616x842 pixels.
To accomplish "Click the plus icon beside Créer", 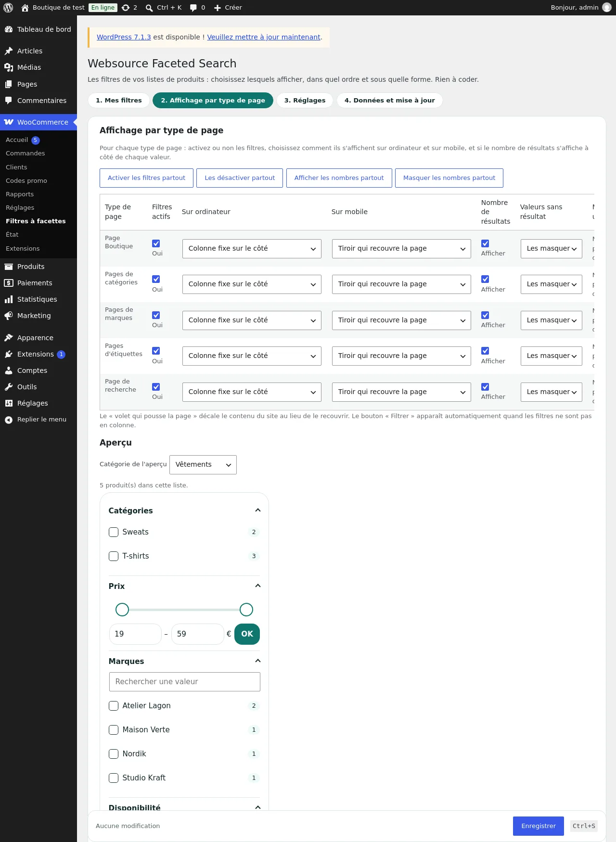I will click(218, 8).
